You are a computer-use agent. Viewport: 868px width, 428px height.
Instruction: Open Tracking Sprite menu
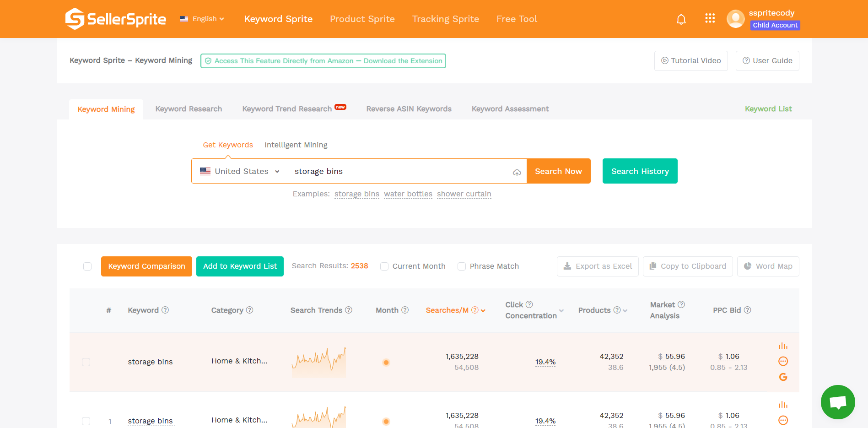click(x=445, y=19)
